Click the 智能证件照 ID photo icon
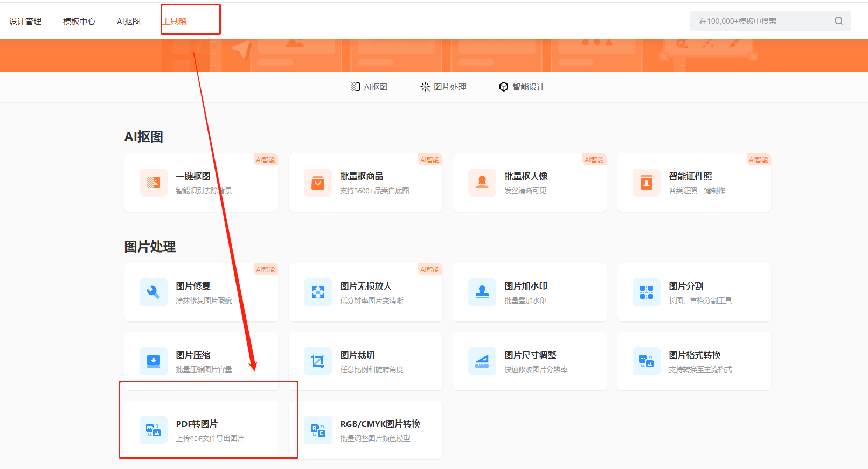This screenshot has width=868, height=469. (647, 183)
